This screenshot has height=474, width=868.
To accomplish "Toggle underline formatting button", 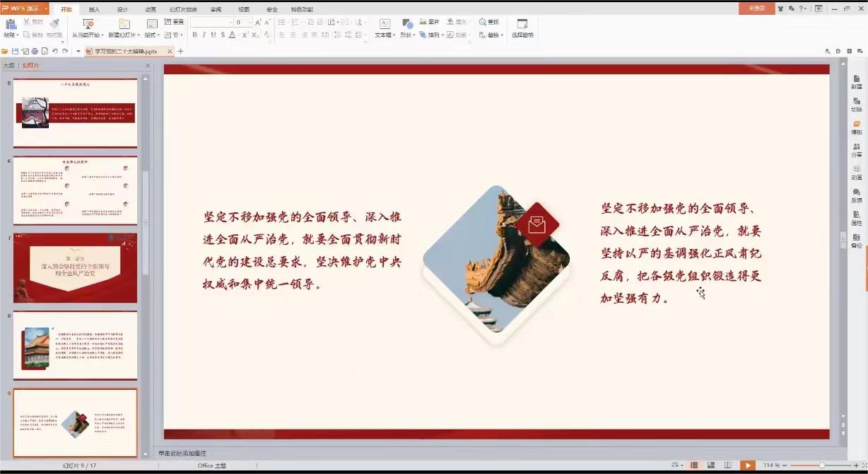I will click(213, 35).
